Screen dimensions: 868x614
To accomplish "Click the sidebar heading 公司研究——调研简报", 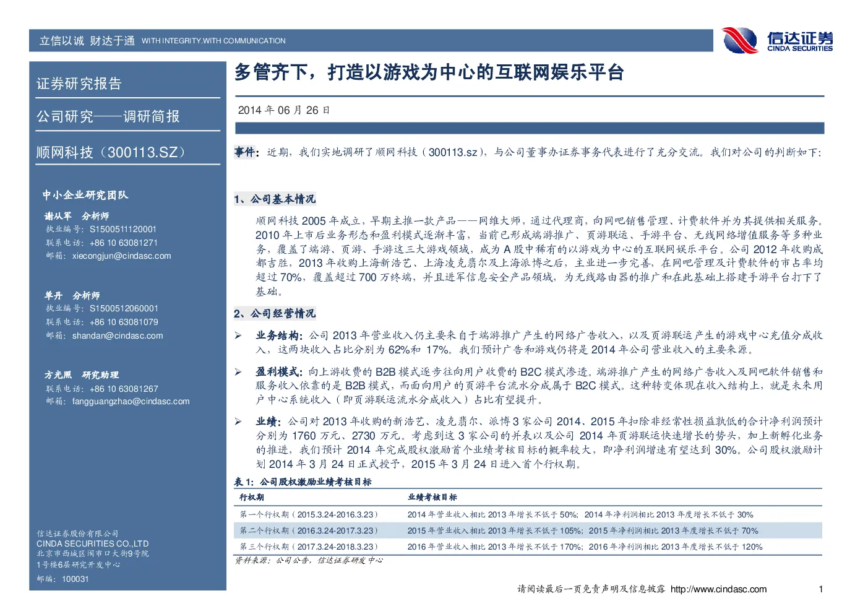I will [x=108, y=116].
